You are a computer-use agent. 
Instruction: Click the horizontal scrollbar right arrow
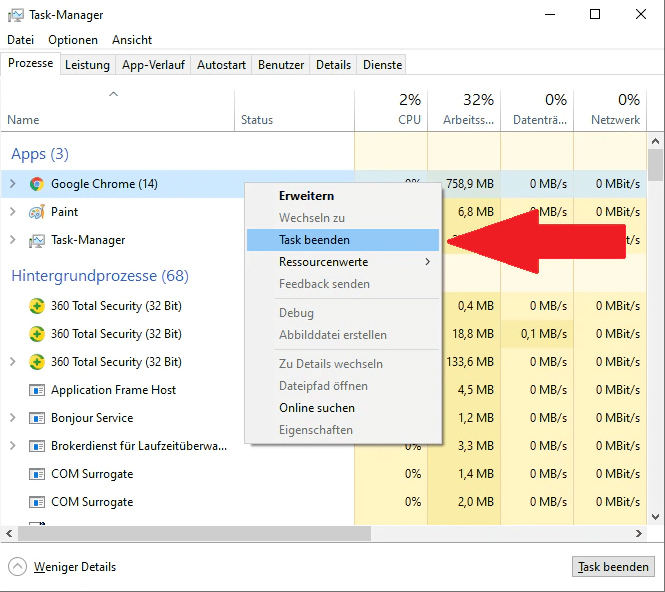(639, 533)
